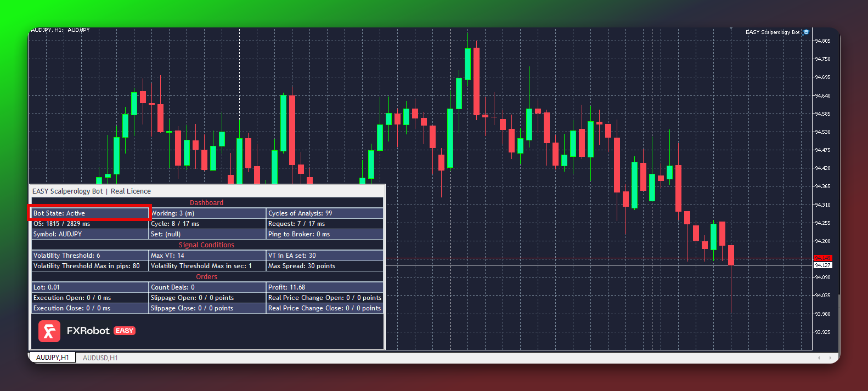
Task: Click the 'Dashboard' section header
Action: (207, 203)
